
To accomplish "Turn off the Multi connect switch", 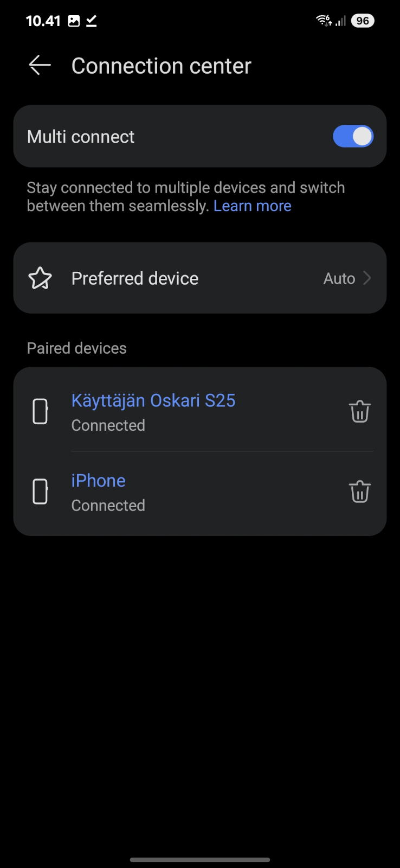I will point(353,137).
